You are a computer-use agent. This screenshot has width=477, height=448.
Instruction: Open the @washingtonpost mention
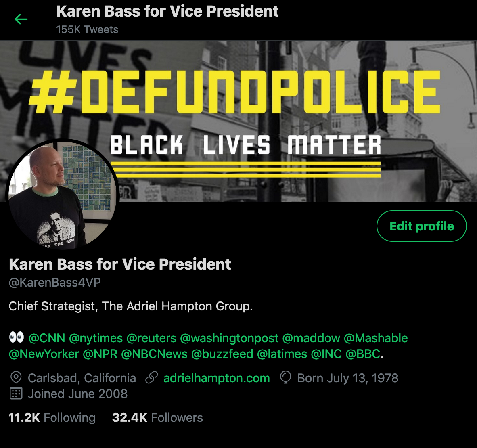click(x=229, y=338)
